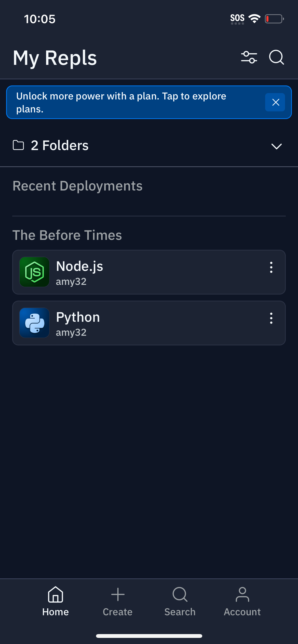Click the Python blue logo icon
298x644 pixels.
(x=34, y=323)
